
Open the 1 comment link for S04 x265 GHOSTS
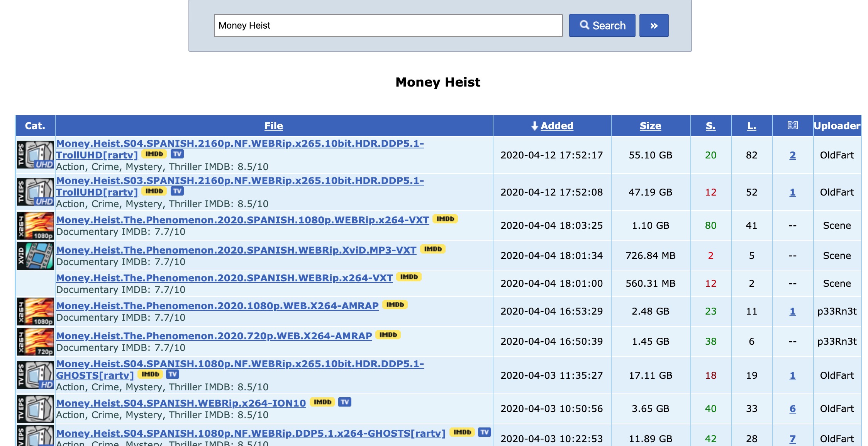(792, 375)
